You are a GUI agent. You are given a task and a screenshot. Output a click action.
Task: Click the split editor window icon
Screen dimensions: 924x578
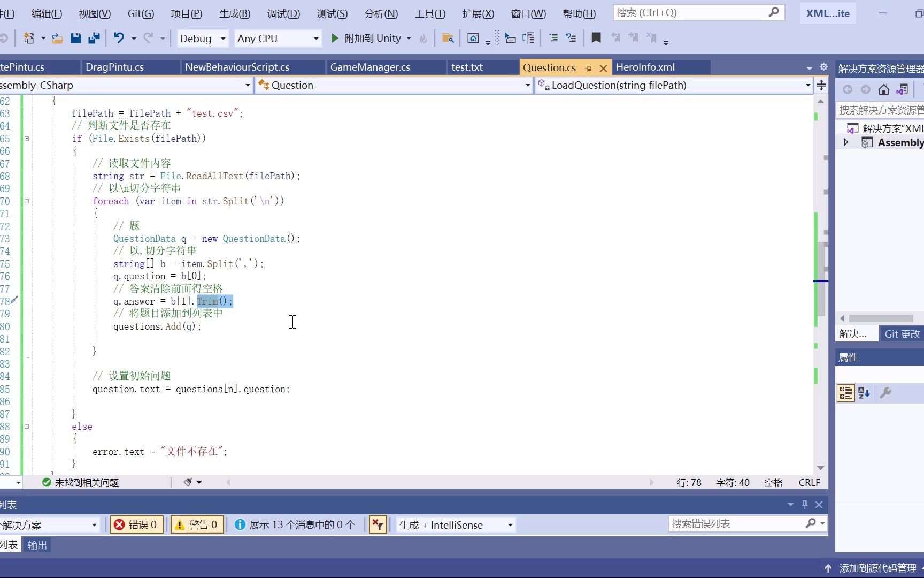coord(821,85)
